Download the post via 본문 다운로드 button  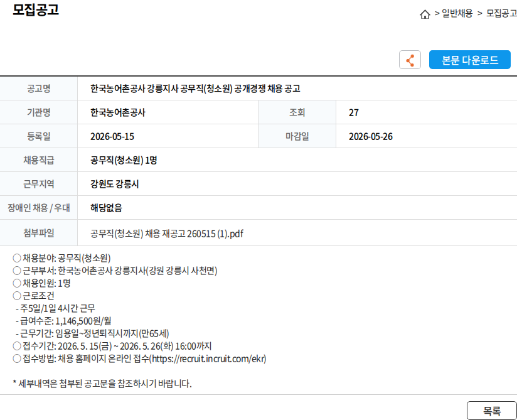pyautogui.click(x=469, y=60)
